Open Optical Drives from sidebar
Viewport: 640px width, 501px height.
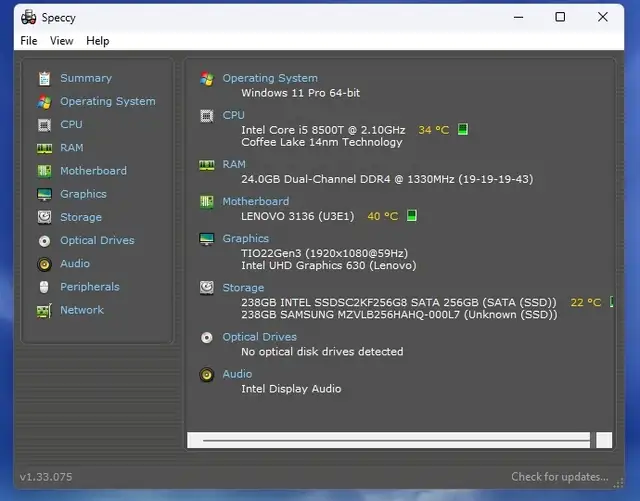click(97, 240)
